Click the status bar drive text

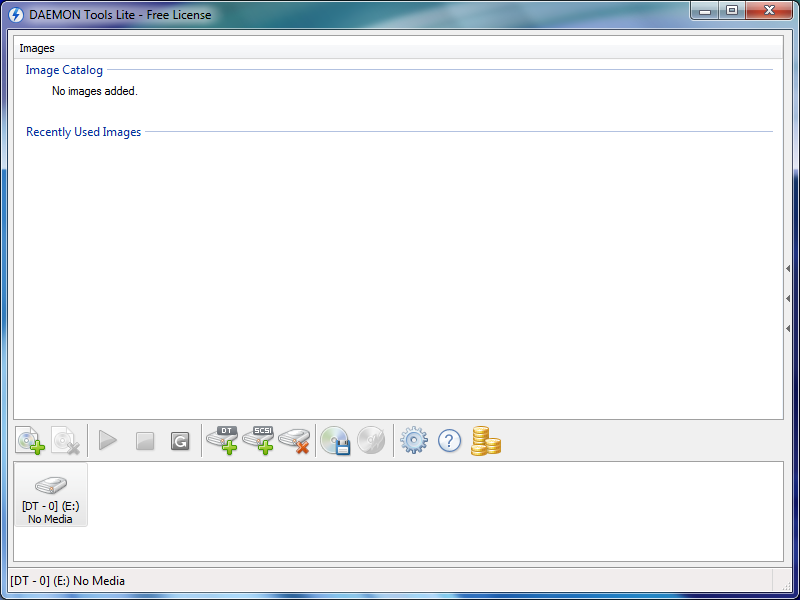click(x=67, y=581)
